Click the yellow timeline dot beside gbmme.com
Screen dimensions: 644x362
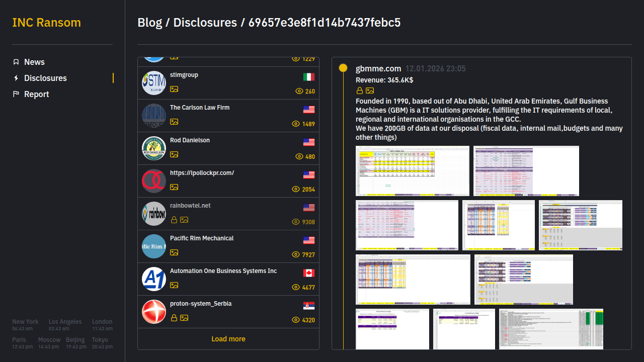[343, 68]
